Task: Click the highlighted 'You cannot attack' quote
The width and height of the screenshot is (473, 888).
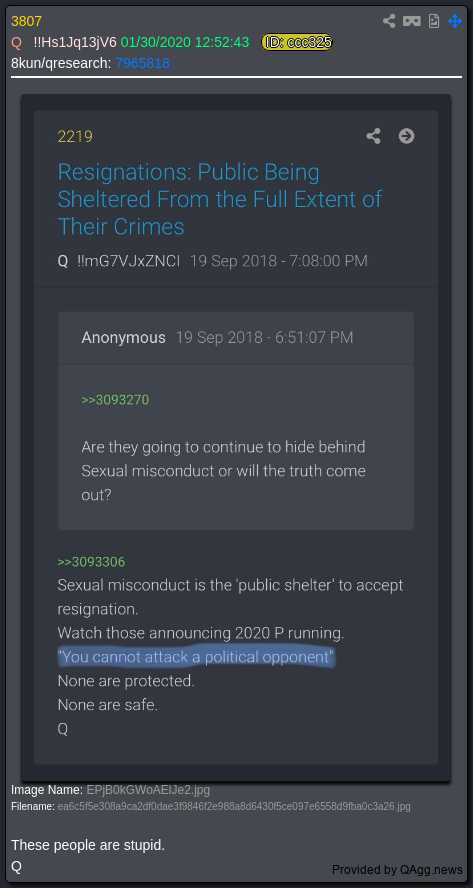Action: (x=197, y=657)
